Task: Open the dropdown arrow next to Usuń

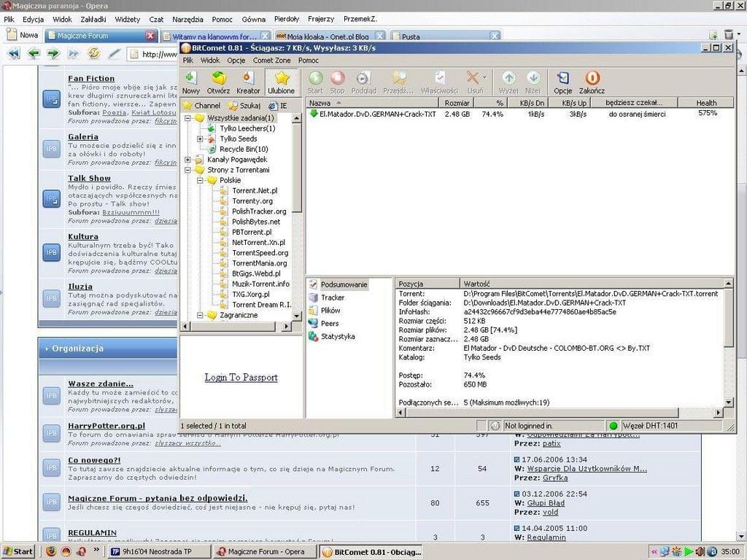Action: [x=484, y=77]
